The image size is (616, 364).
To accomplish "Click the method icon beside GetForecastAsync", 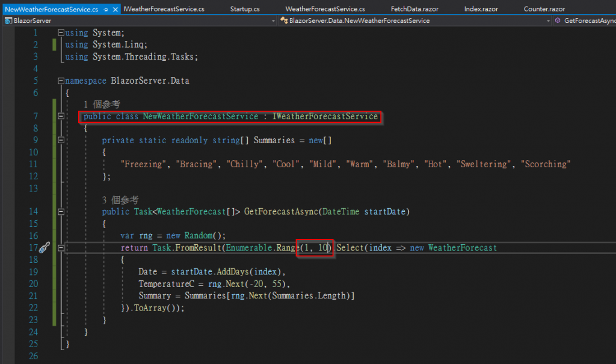I will pyautogui.click(x=558, y=20).
